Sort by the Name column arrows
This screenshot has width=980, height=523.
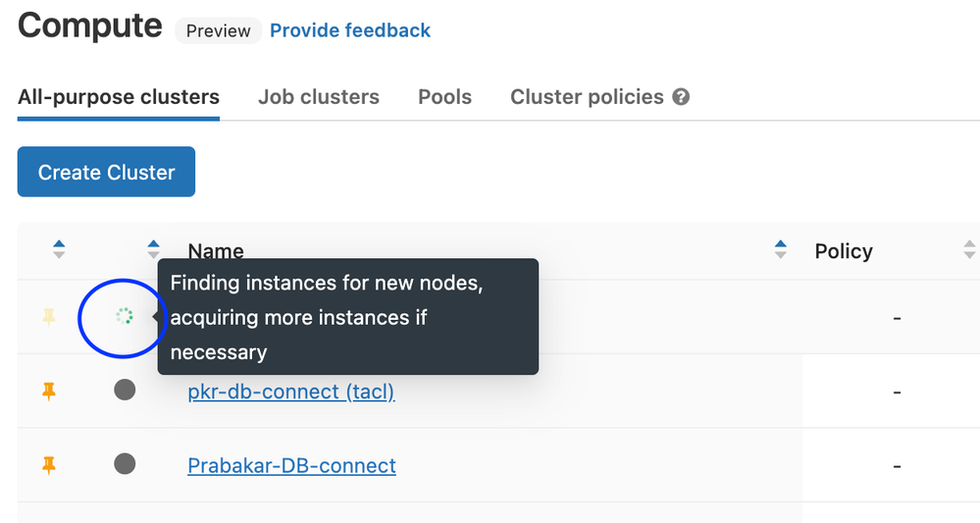pos(781,250)
